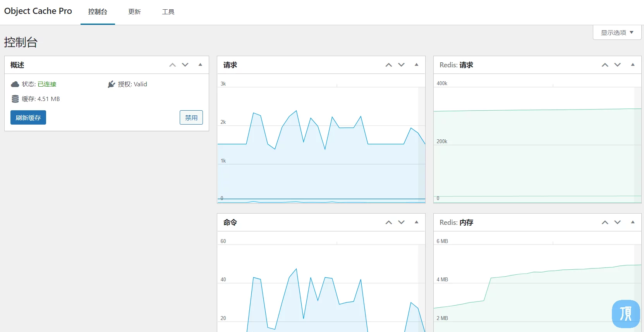Image resolution: width=644 pixels, height=332 pixels.
Task: Click the database icon beside 缓存
Action: coord(15,99)
